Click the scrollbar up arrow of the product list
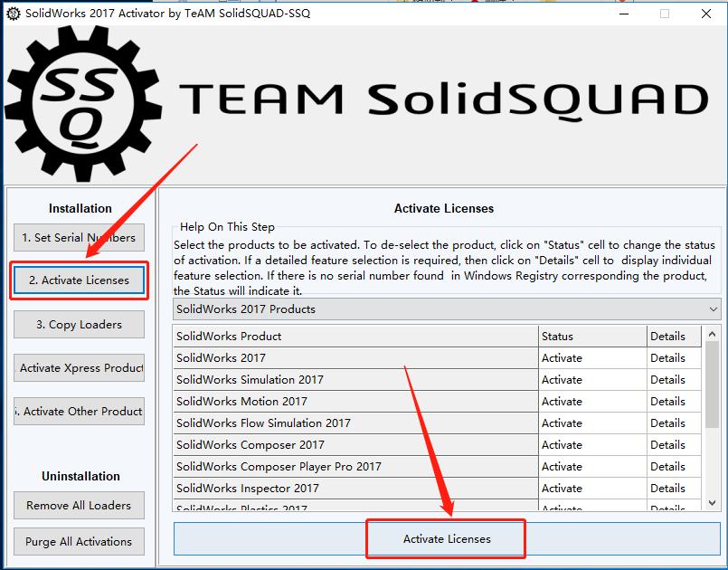Image resolution: width=728 pixels, height=570 pixels. click(712, 336)
